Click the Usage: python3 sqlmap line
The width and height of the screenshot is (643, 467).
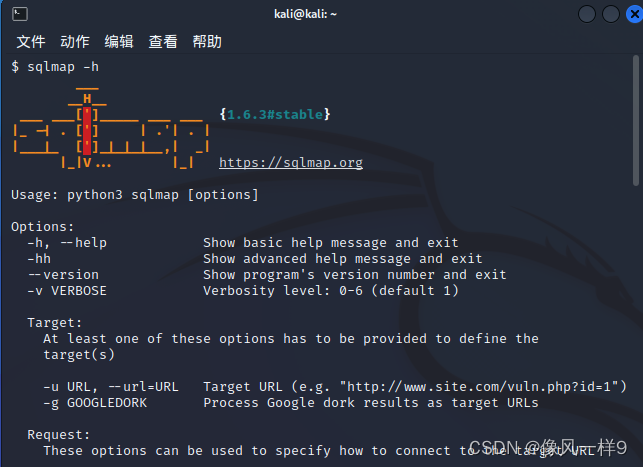click(x=135, y=195)
